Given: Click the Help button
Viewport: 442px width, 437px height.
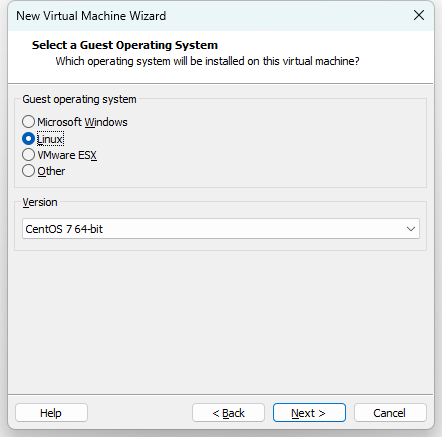Looking at the screenshot, I should click(51, 413).
